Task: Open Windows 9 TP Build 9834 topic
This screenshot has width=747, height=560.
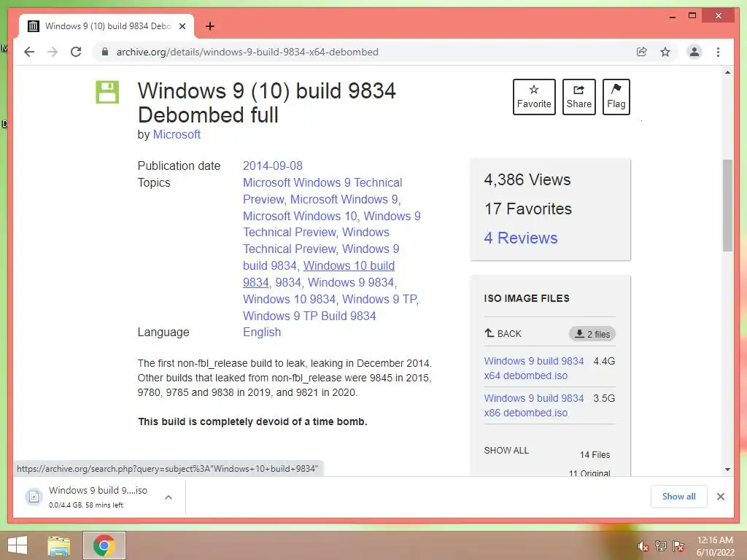Action: click(309, 316)
